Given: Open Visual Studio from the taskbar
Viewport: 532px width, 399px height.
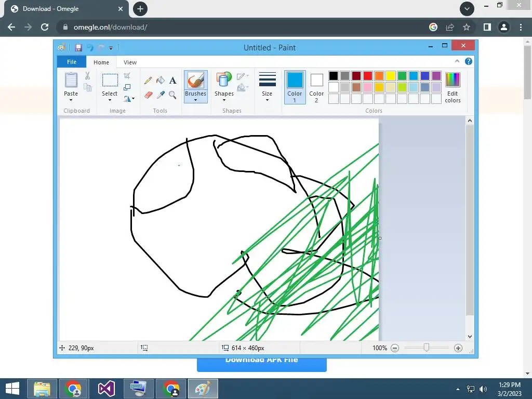Looking at the screenshot, I should click(x=106, y=389).
